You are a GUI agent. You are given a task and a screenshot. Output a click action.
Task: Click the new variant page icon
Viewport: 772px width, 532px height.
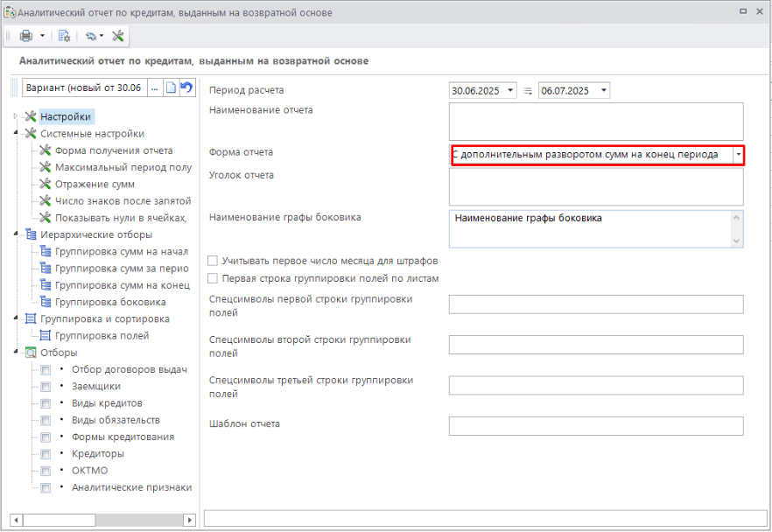pyautogui.click(x=172, y=87)
